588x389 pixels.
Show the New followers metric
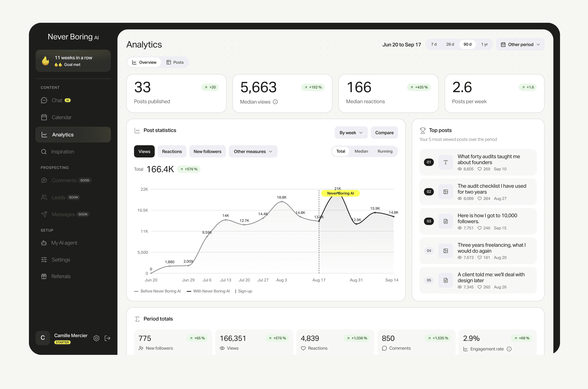[x=207, y=151]
